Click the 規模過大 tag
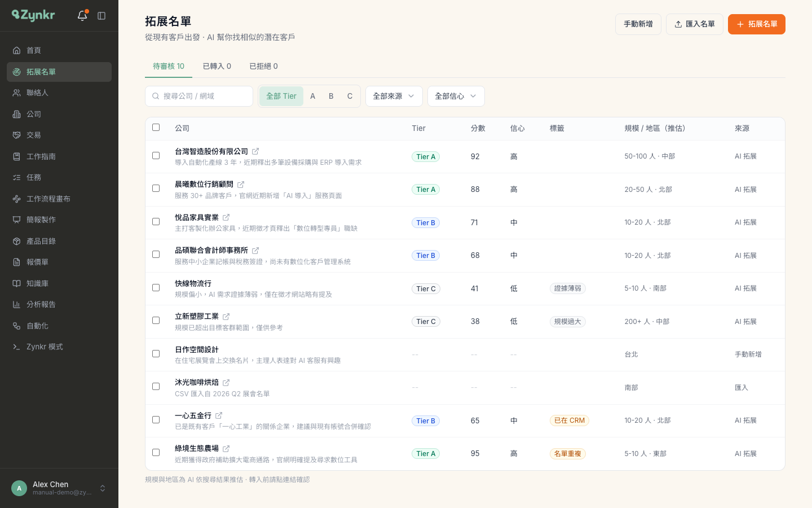 (568, 322)
